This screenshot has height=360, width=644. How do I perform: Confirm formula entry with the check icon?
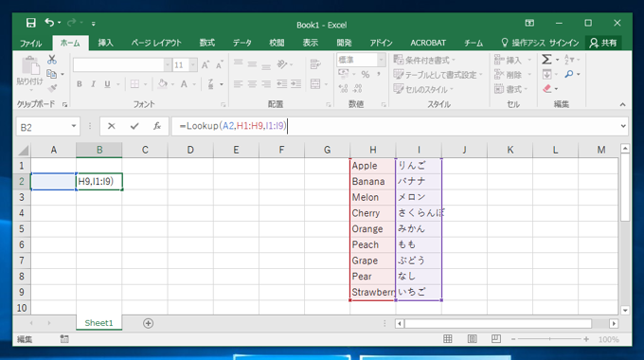pos(134,126)
